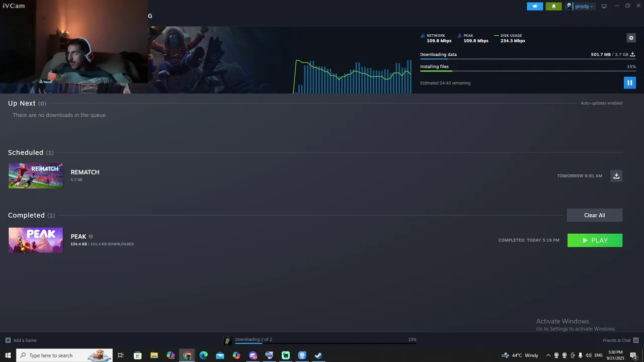Open the Mail app from the taskbar

[220, 355]
